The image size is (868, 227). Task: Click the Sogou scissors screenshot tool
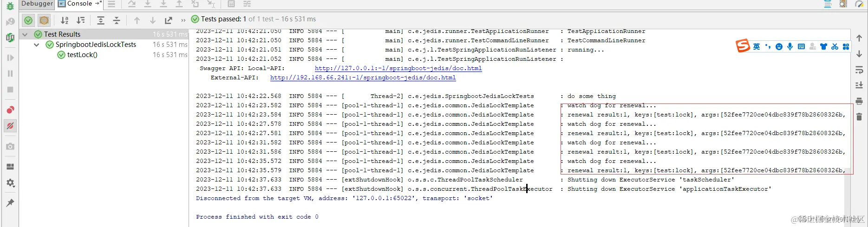tap(835, 46)
